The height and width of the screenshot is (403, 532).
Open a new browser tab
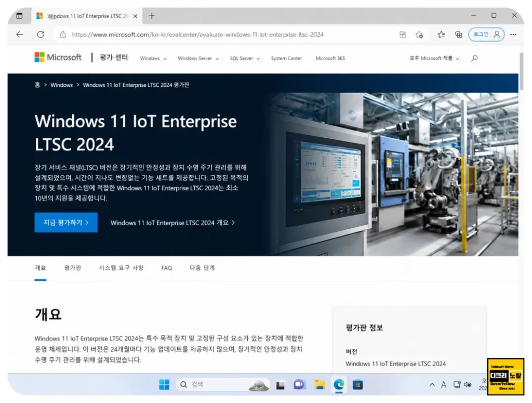152,16
